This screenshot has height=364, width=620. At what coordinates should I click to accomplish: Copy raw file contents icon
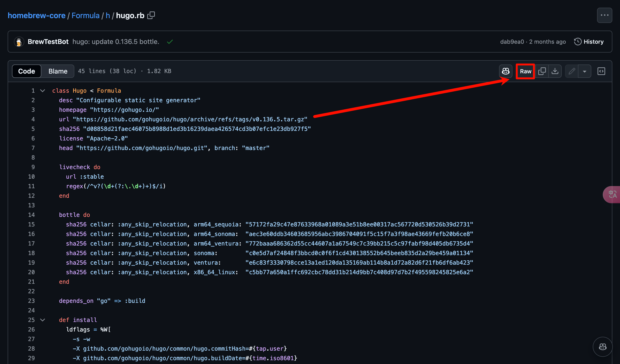point(542,71)
